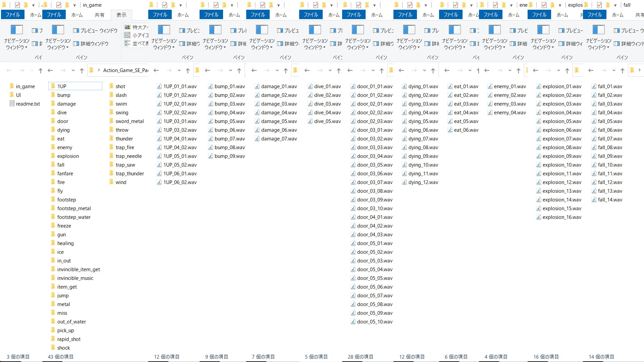The image size is (644, 362).
Task: Go up one level in in_game window
Action: (x=82, y=70)
